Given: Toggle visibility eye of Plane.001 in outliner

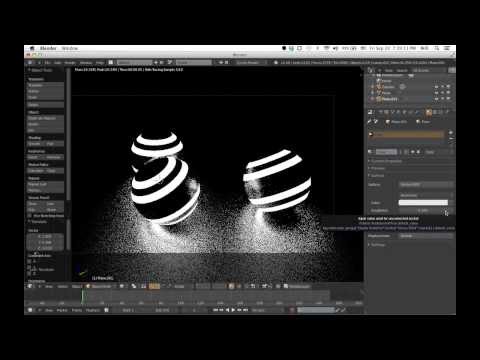Looking at the screenshot, I should tap(436, 99).
